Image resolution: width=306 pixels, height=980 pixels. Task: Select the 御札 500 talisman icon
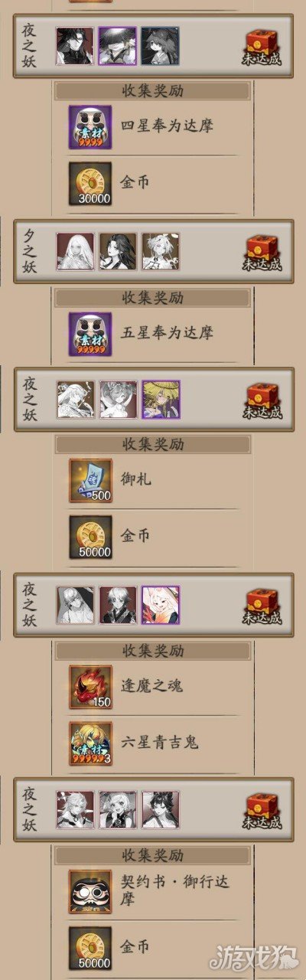pos(90,479)
